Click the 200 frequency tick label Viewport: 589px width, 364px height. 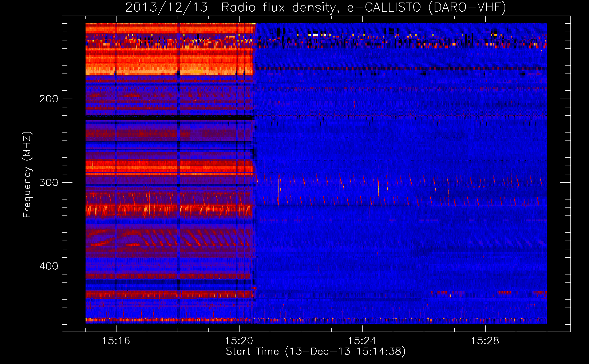point(49,99)
